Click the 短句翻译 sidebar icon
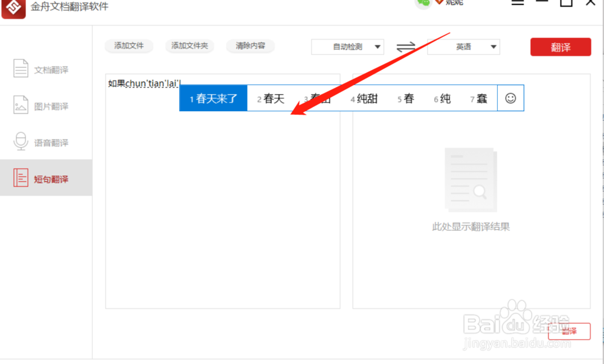 (x=21, y=177)
